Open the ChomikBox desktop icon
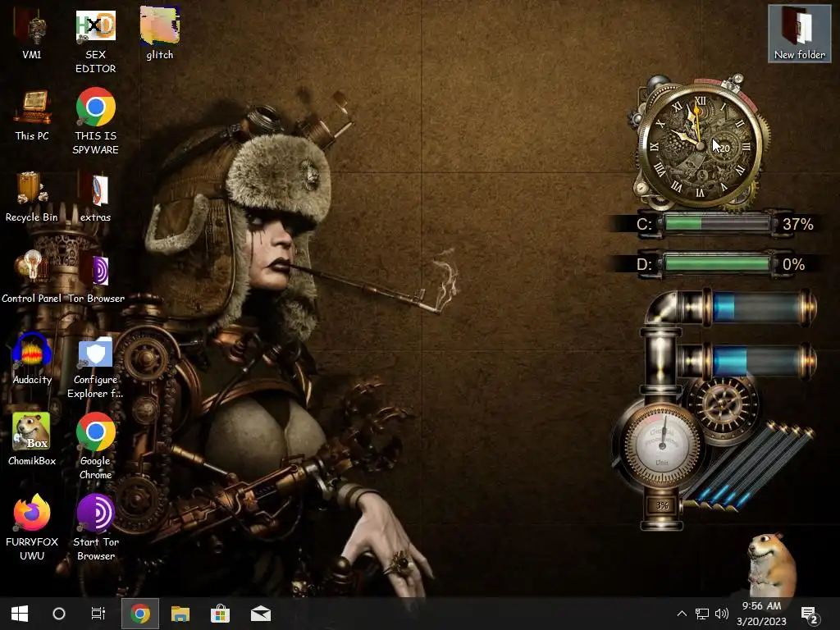Screen dimensions: 840x630 (32, 440)
